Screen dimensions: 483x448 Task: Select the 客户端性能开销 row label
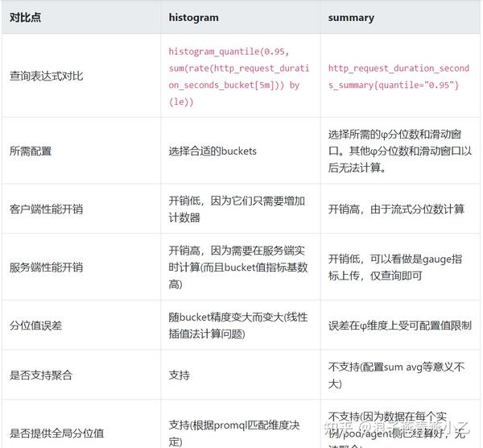[46, 209]
